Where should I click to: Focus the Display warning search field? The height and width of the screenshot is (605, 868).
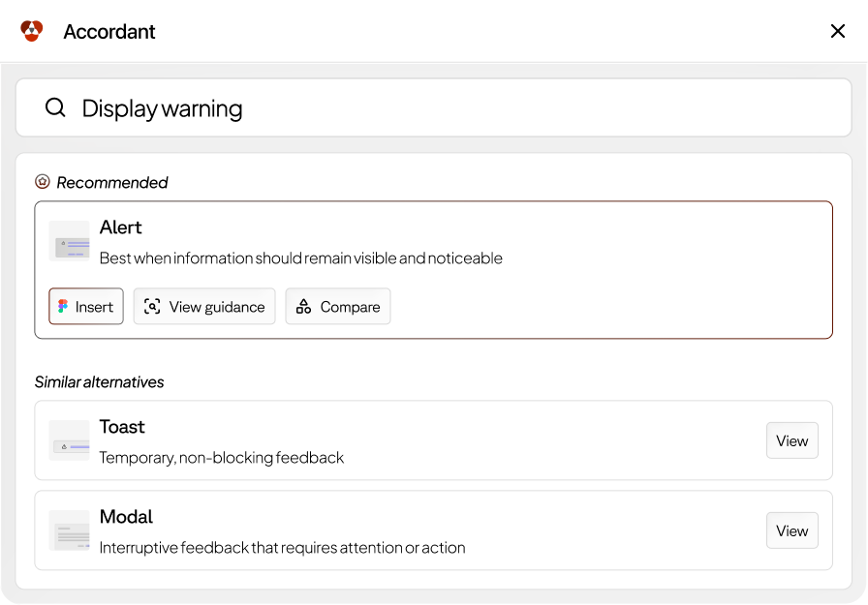click(x=433, y=107)
